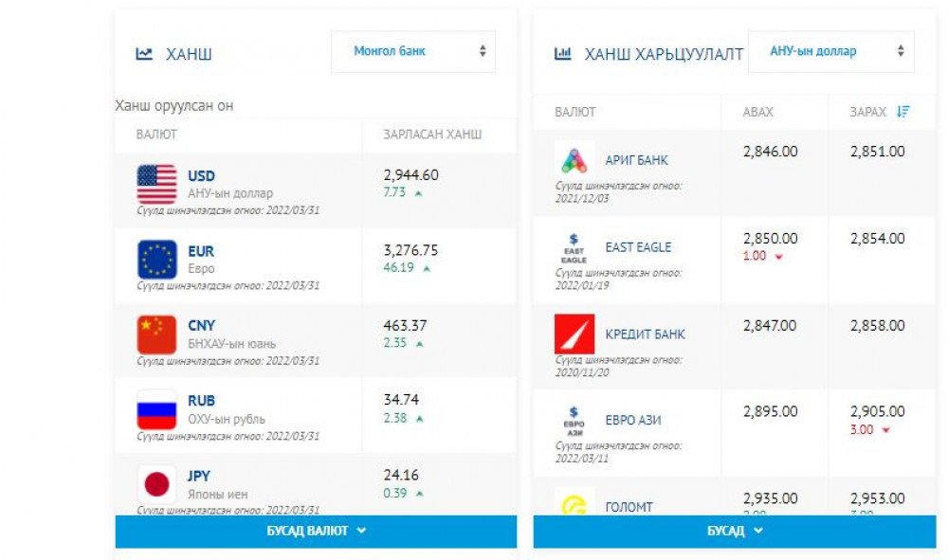Click Евро Ази red down arrow
948x560 pixels.
point(885,430)
